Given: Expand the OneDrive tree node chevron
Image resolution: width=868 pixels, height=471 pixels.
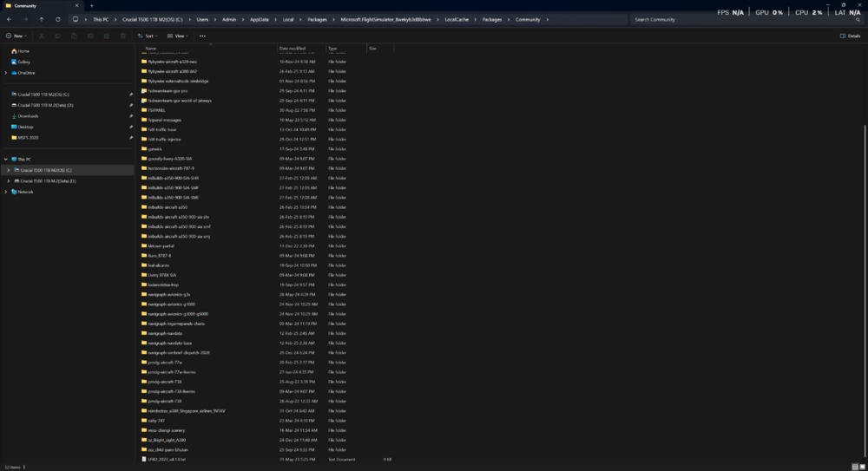Looking at the screenshot, I should pyautogui.click(x=8, y=73).
